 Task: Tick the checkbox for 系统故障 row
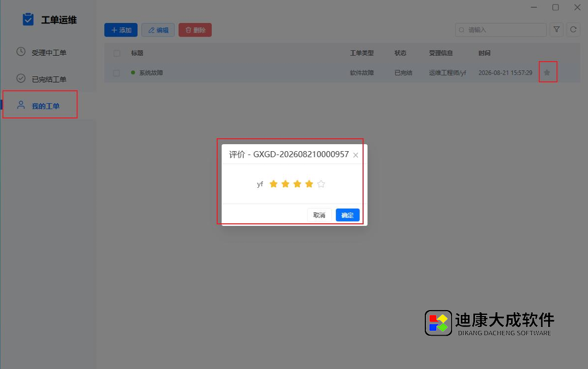(117, 73)
